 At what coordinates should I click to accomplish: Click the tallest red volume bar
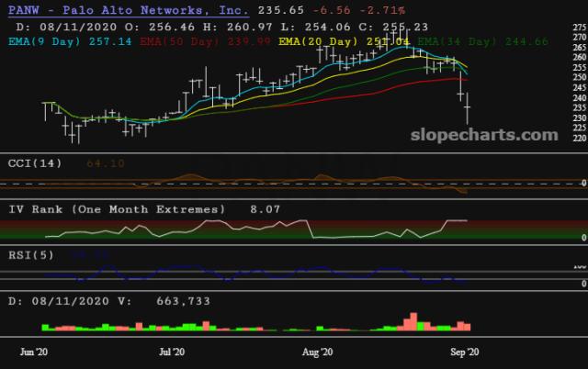click(414, 319)
